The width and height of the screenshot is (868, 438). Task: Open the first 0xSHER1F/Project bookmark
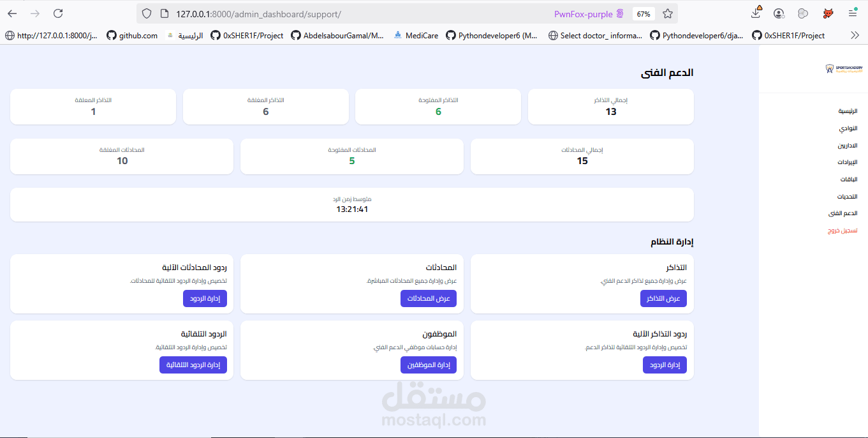[247, 36]
